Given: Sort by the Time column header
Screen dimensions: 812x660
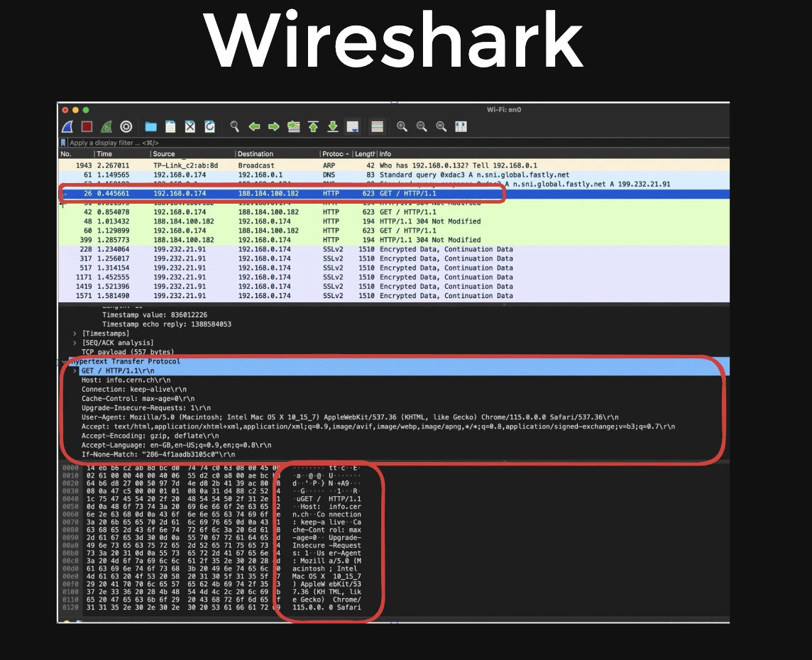Looking at the screenshot, I should (x=122, y=154).
